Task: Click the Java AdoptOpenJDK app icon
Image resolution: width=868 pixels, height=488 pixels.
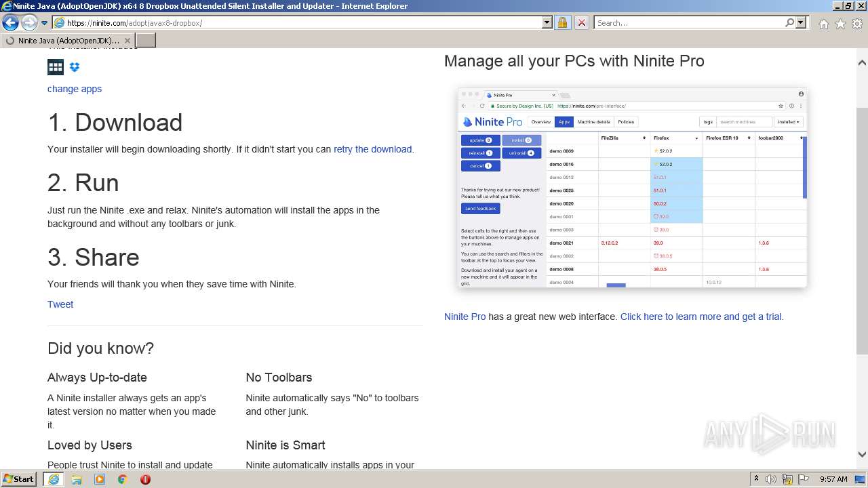Action: point(56,66)
